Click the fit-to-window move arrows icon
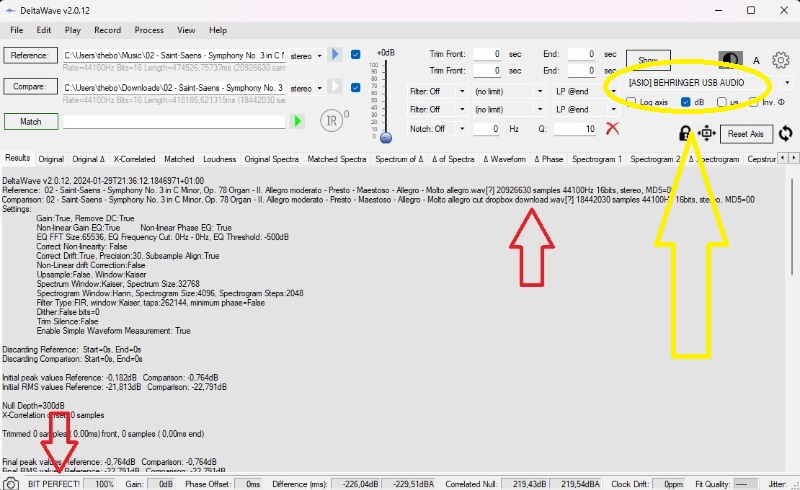 (x=707, y=134)
